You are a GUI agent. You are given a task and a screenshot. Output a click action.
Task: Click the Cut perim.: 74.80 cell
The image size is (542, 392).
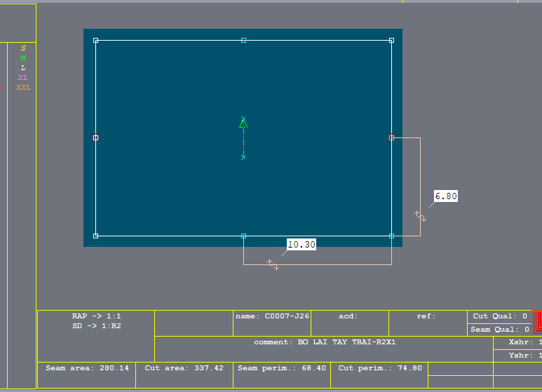tap(379, 375)
